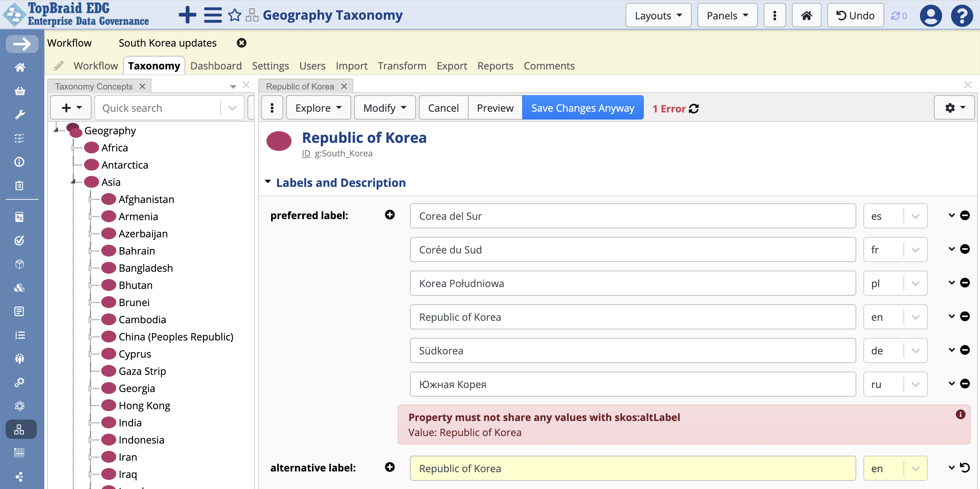Open the Layouts dropdown
This screenshot has height=489, width=980.
pyautogui.click(x=658, y=15)
